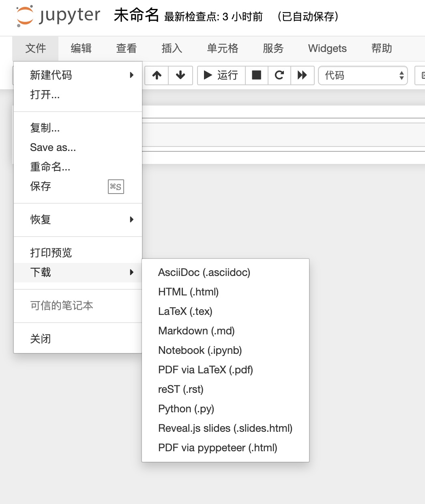Select 打开... in the file menu

pos(78,95)
